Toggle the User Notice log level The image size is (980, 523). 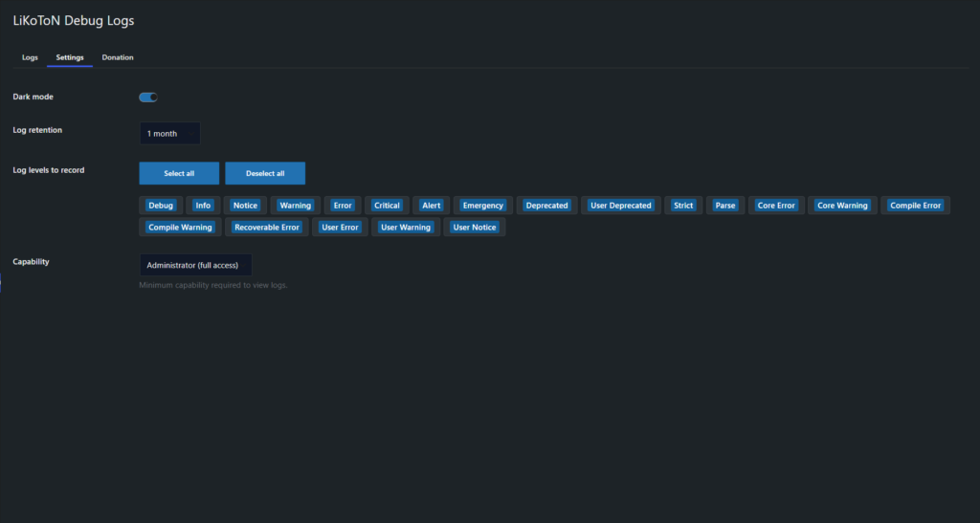tap(475, 228)
